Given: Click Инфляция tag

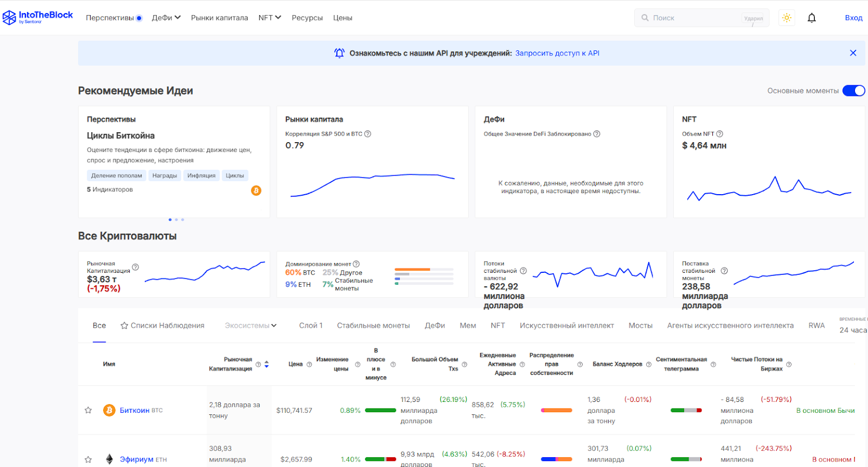Looking at the screenshot, I should [201, 175].
